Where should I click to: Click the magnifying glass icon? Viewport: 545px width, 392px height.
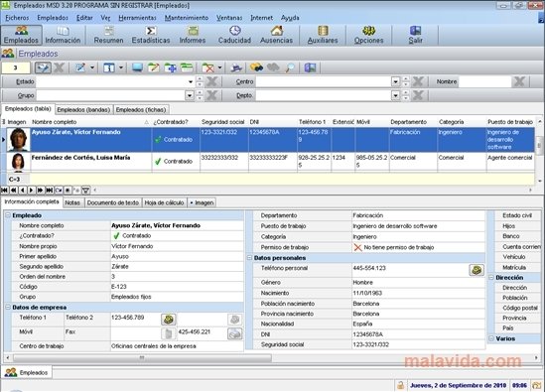(x=290, y=67)
